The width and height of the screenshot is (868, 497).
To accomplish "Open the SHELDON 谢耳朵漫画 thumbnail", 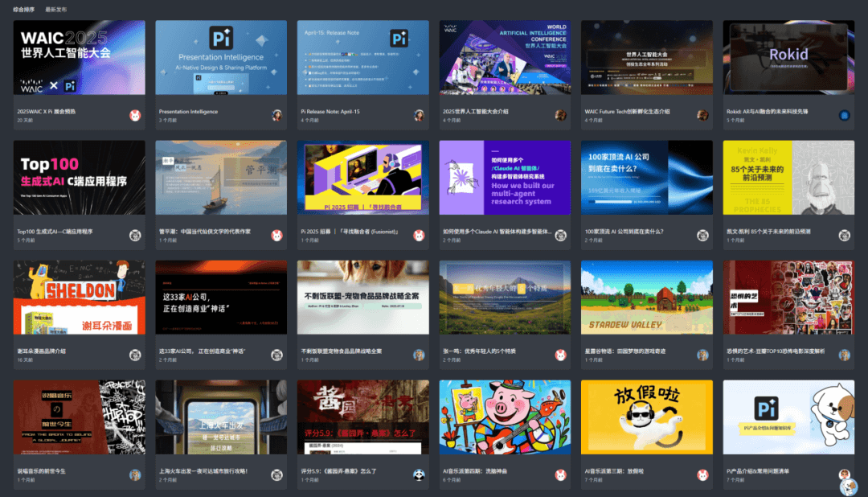I will pos(80,297).
